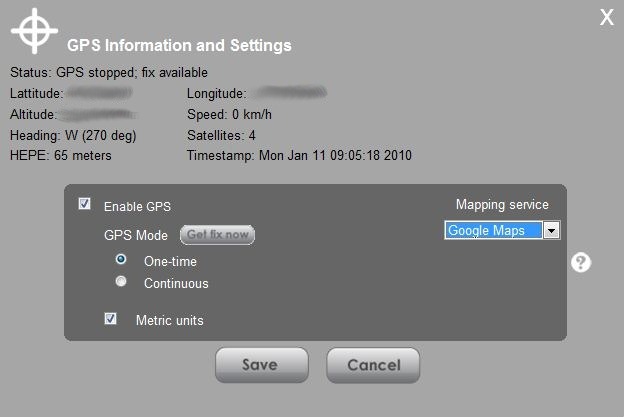
Task: Save the GPS settings
Action: 261,365
